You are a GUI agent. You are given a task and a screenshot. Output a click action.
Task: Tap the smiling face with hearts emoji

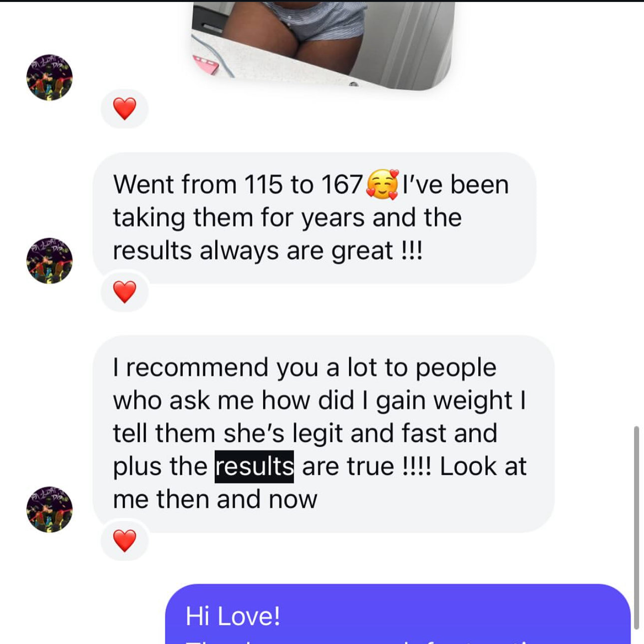click(383, 185)
